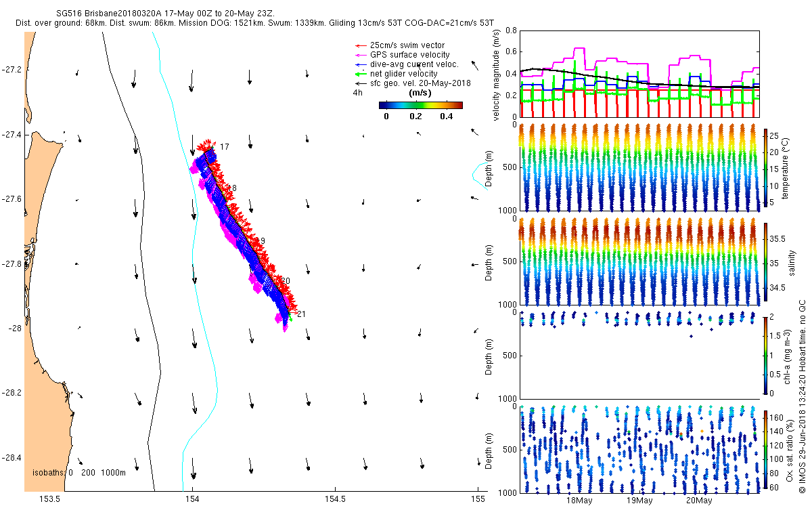Click the 'isobaths: 0 200 1000m' map label
Image resolution: width=812 pixels, height=508 pixels.
pyautogui.click(x=78, y=473)
